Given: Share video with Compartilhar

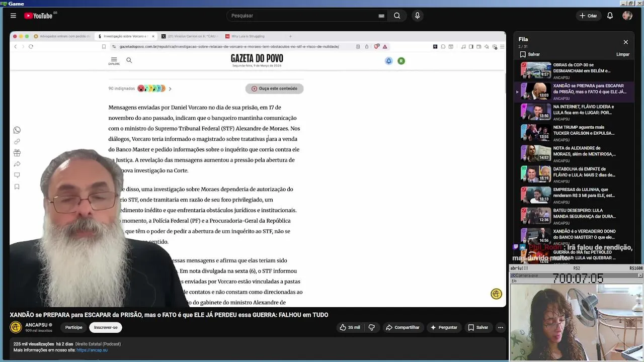Looking at the screenshot, I should (403, 327).
